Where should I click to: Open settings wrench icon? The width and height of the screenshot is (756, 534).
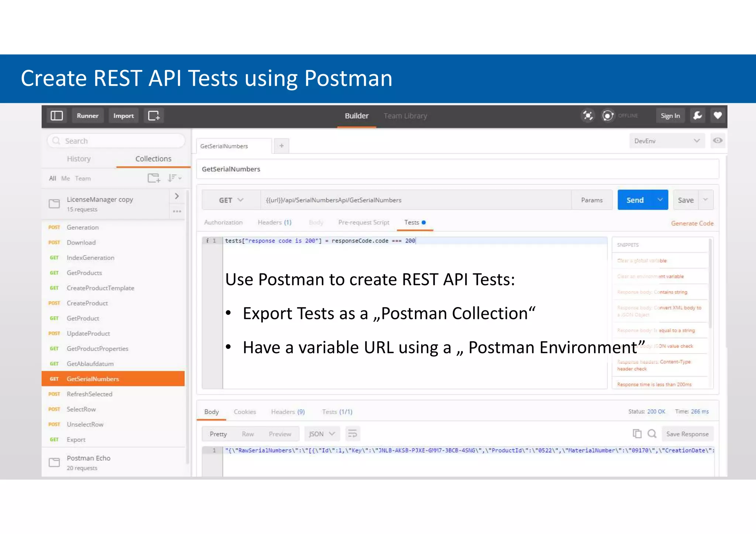tap(698, 116)
